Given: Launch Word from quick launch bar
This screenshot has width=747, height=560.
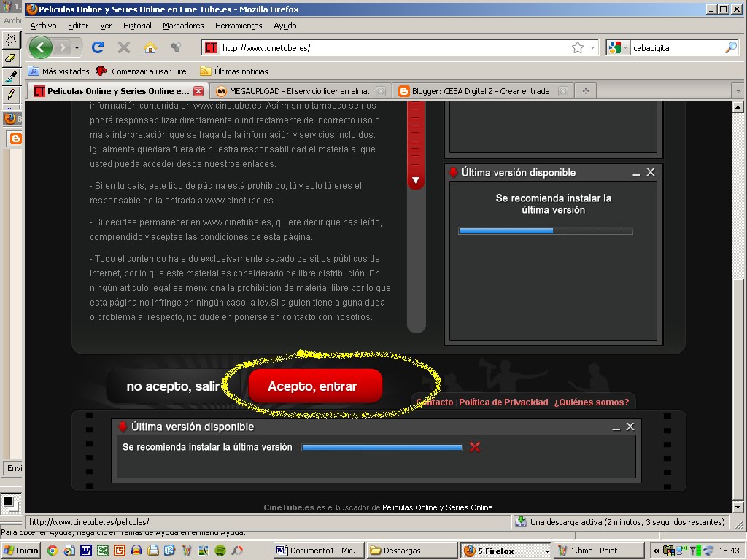Looking at the screenshot, I should 86,551.
